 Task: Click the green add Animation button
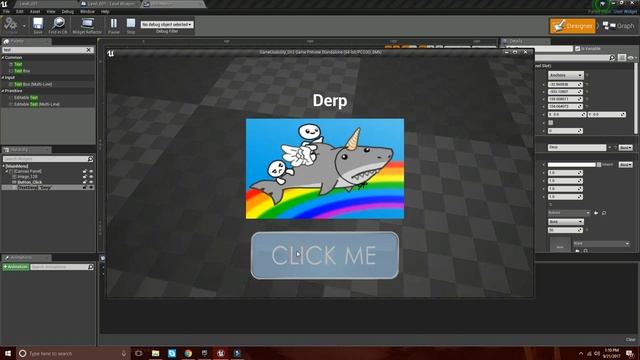click(x=16, y=267)
